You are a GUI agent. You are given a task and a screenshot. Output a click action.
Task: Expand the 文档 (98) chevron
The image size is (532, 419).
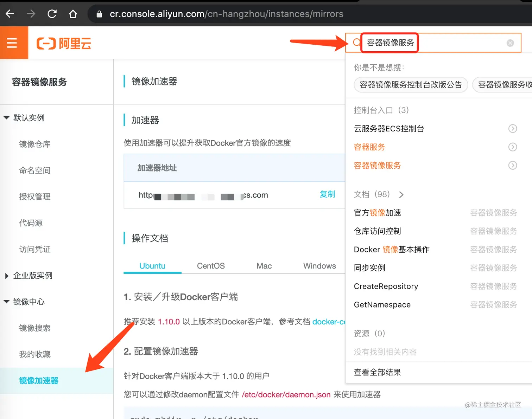[x=401, y=194]
